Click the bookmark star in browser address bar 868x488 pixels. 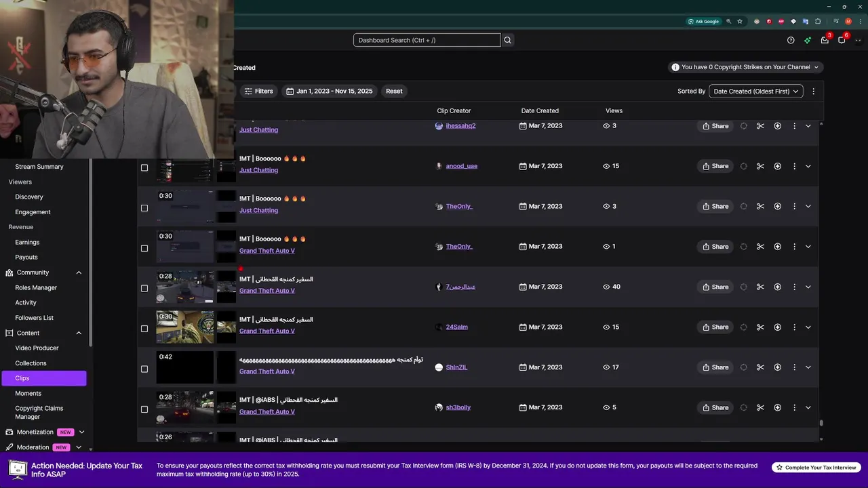click(x=740, y=21)
